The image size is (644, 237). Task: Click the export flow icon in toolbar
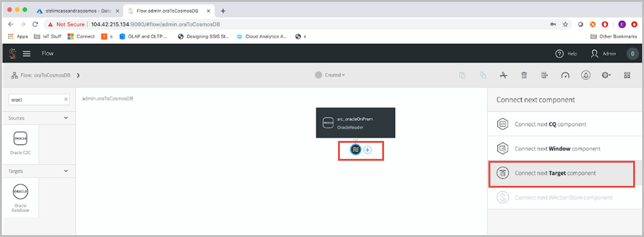pos(545,75)
